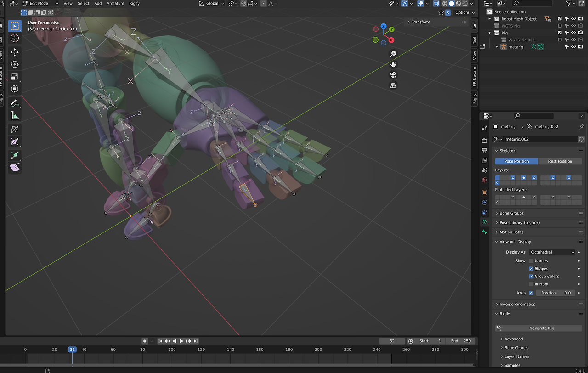This screenshot has height=373, width=588.
Task: Click the Axes Position value slider
Action: (555, 293)
